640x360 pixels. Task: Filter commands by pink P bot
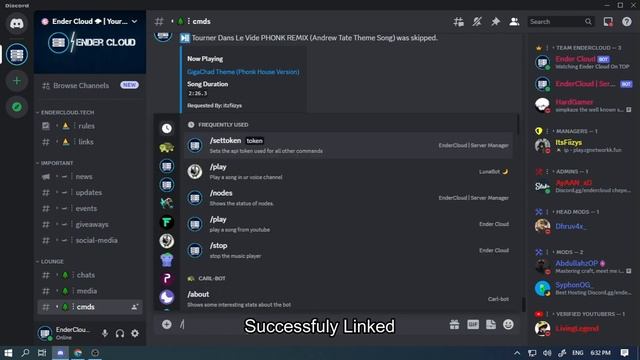coord(167,278)
